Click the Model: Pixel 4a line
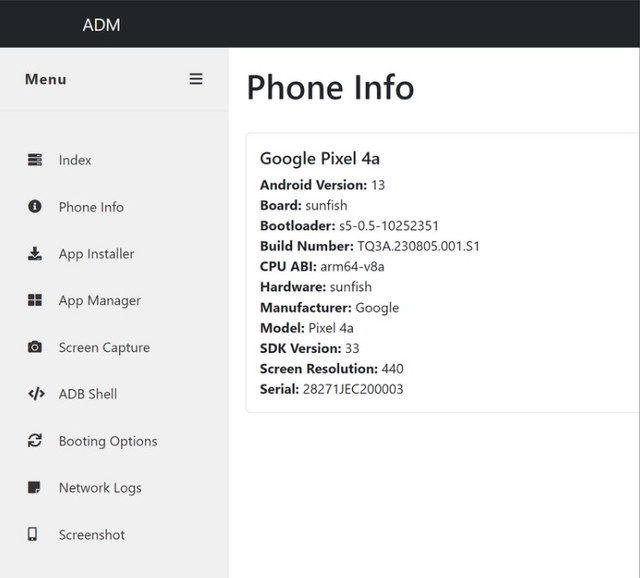This screenshot has height=578, width=640. tap(307, 328)
